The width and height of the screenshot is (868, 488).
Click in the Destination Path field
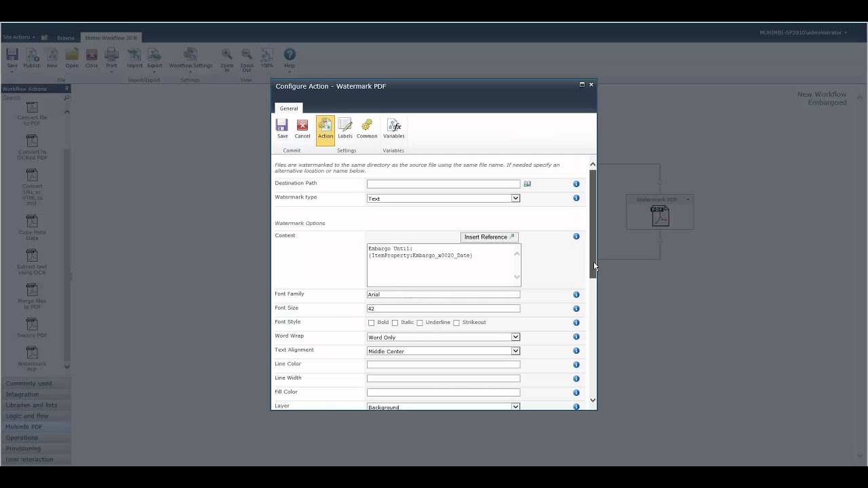443,184
